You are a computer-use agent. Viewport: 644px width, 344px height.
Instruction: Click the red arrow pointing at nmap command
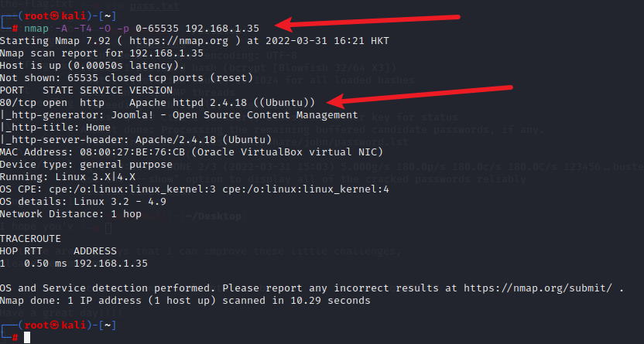pos(367,22)
